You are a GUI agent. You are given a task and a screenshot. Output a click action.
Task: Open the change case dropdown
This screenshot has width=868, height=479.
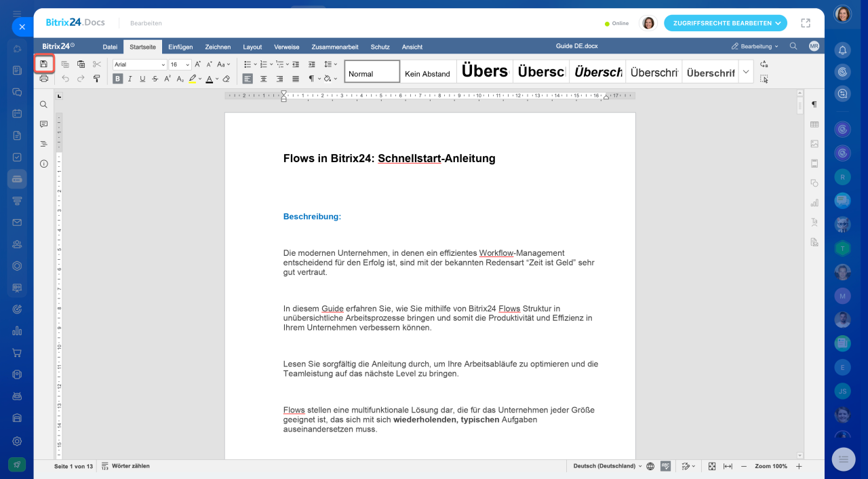coord(223,64)
